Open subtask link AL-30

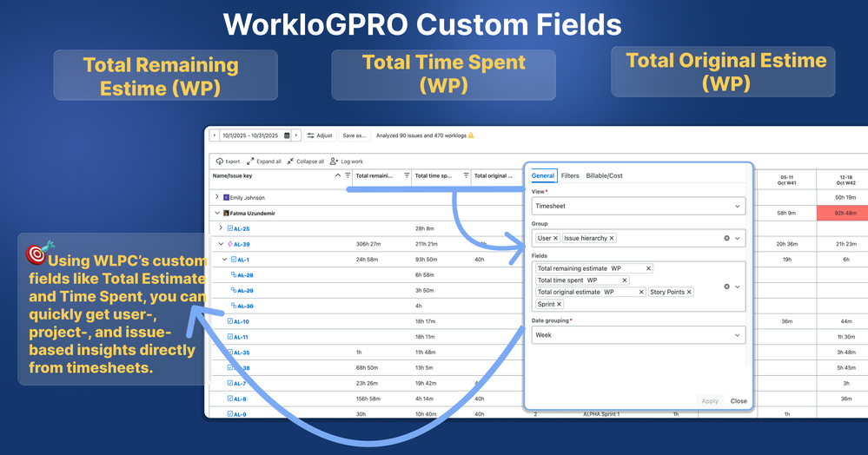tap(245, 307)
